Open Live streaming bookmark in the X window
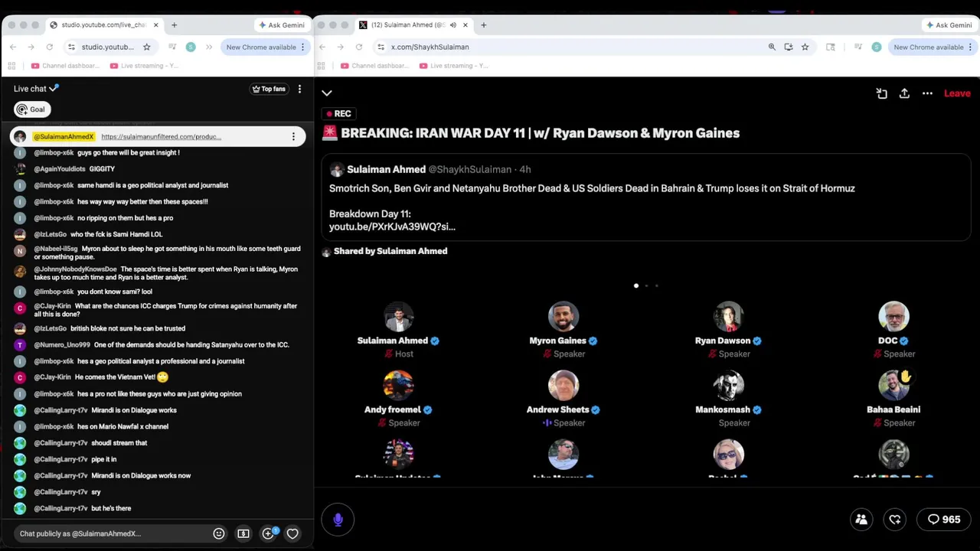Image resolution: width=980 pixels, height=551 pixels. (453, 66)
